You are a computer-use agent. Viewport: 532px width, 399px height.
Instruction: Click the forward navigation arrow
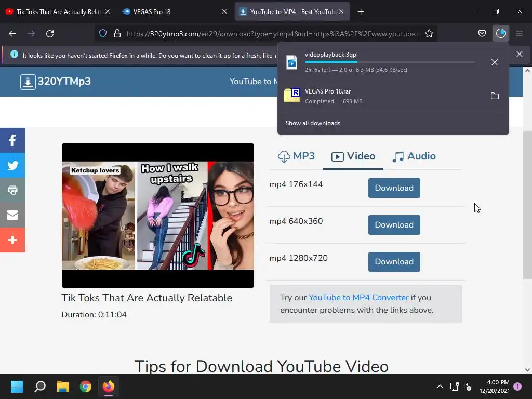click(31, 34)
